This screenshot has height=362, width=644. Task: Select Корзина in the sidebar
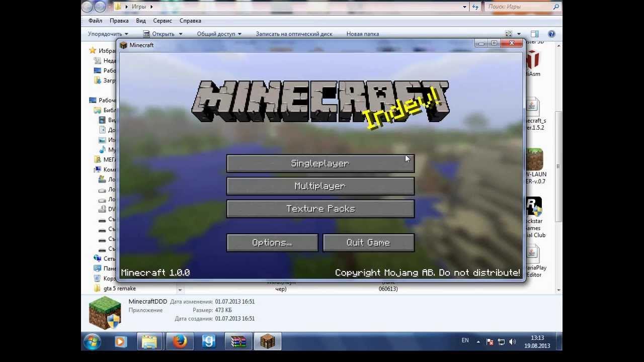105,278
